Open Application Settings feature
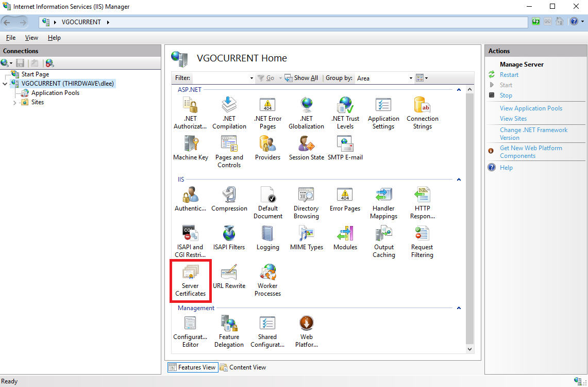 [383, 113]
